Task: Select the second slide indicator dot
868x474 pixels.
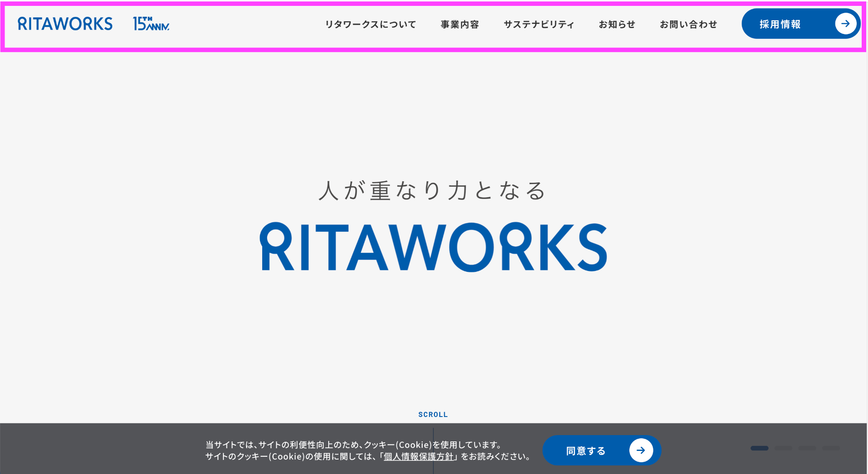Action: (x=783, y=448)
